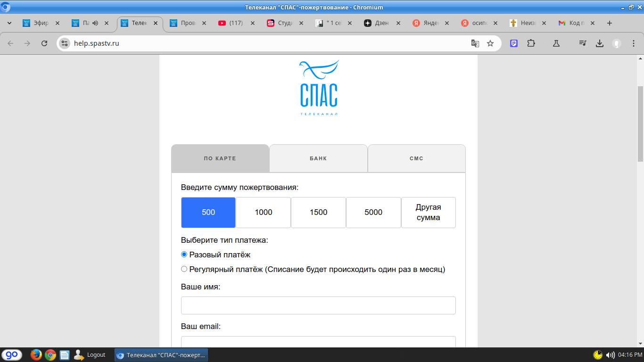Select the ПО КАРТЕ payment tab
The height and width of the screenshot is (362, 644).
[220, 158]
